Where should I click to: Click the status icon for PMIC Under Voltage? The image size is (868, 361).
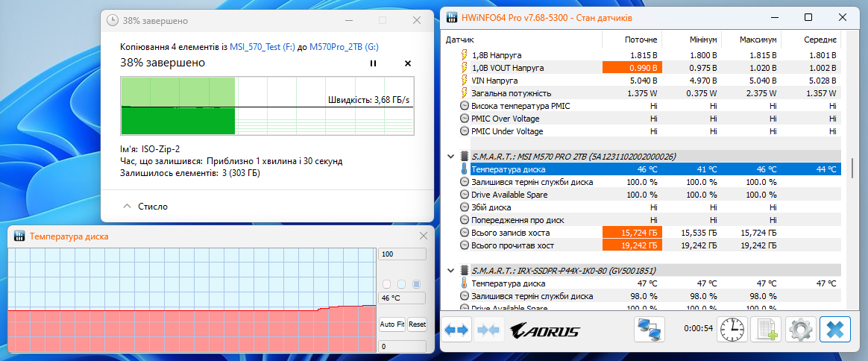pyautogui.click(x=465, y=131)
